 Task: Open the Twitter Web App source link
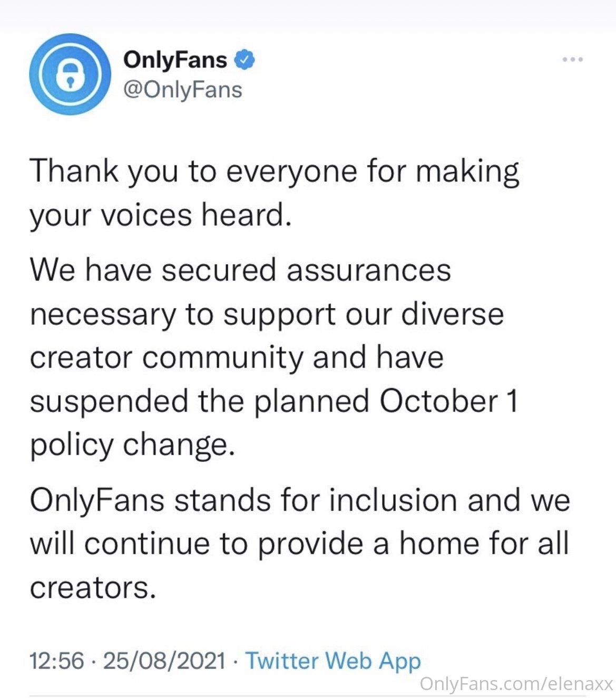(x=334, y=661)
